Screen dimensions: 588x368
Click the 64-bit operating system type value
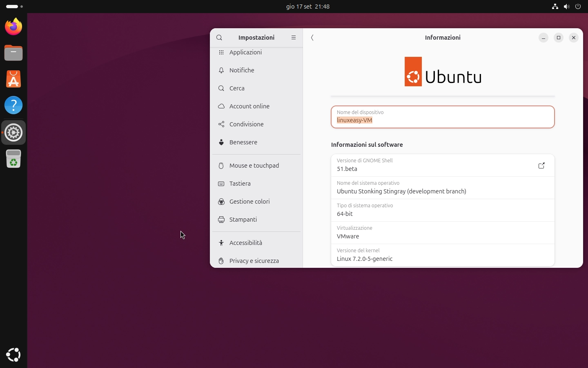pos(345,214)
